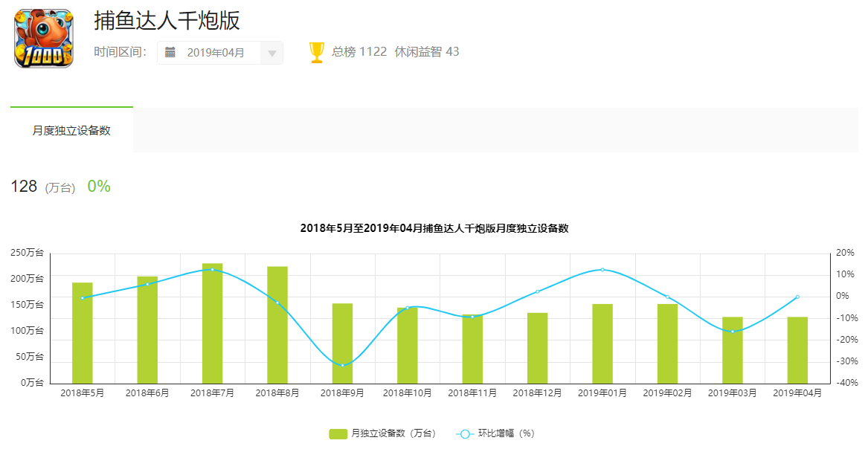Click the 总榜 1122 ranking link
The image size is (868, 449).
359,52
